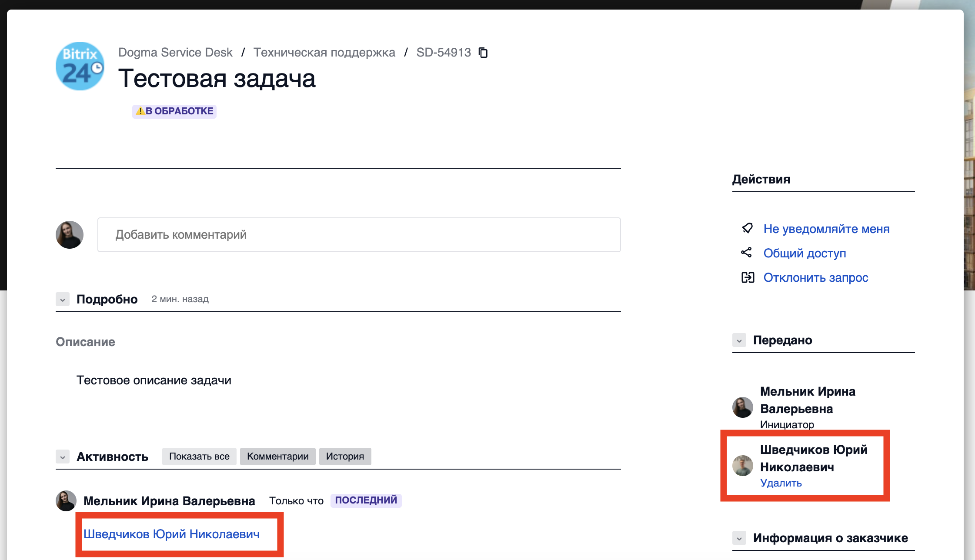Screen dimensions: 975x560
Task: Select the Показать все tab
Action: [199, 457]
